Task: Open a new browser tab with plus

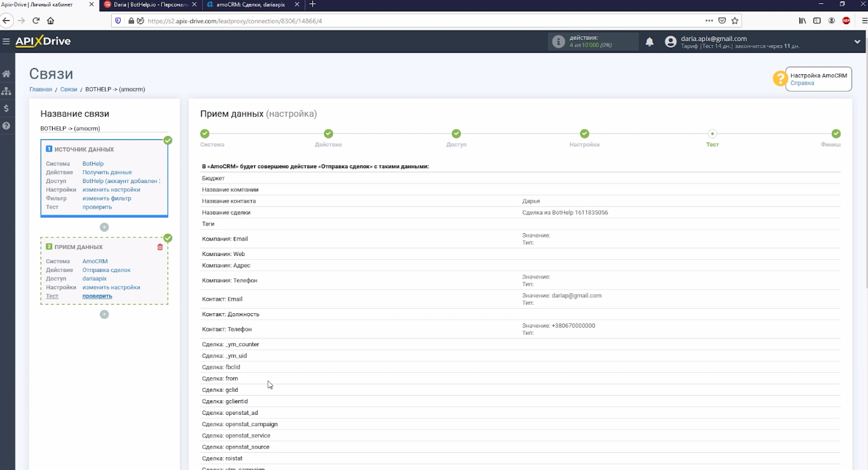Action: tap(312, 4)
